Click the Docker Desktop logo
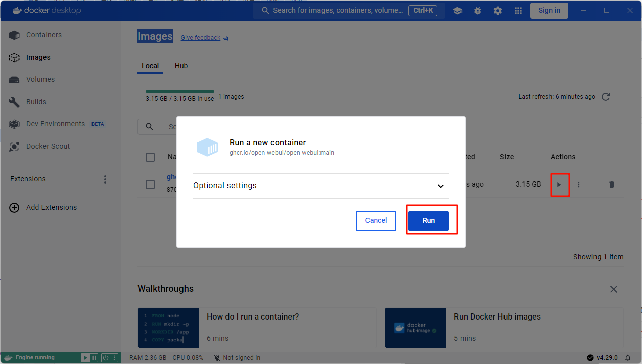 (x=47, y=10)
